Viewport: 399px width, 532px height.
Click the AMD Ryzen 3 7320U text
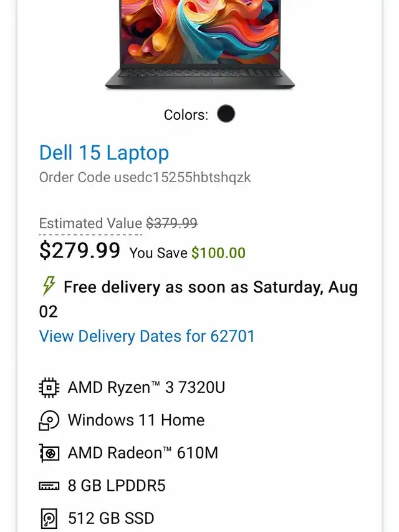(147, 388)
